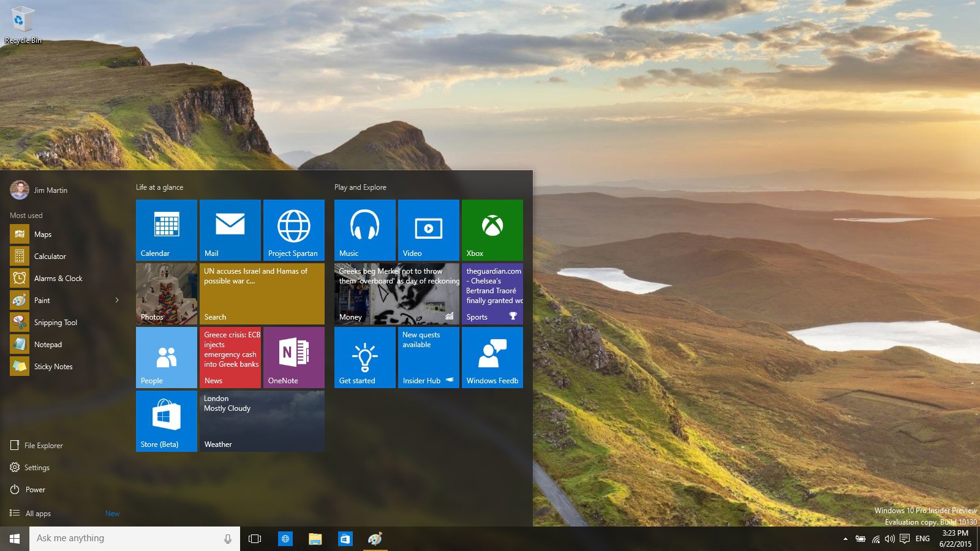Viewport: 980px width, 551px height.
Task: Open Store (Beta) tile
Action: (x=167, y=421)
